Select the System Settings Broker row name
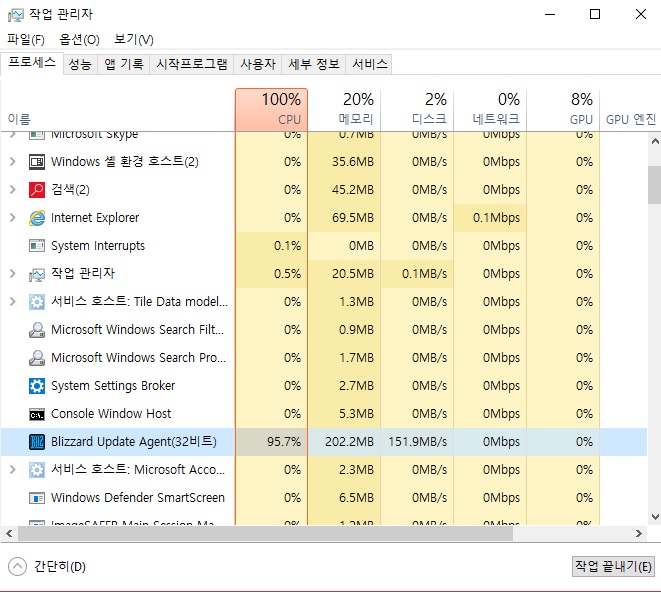 coord(113,386)
